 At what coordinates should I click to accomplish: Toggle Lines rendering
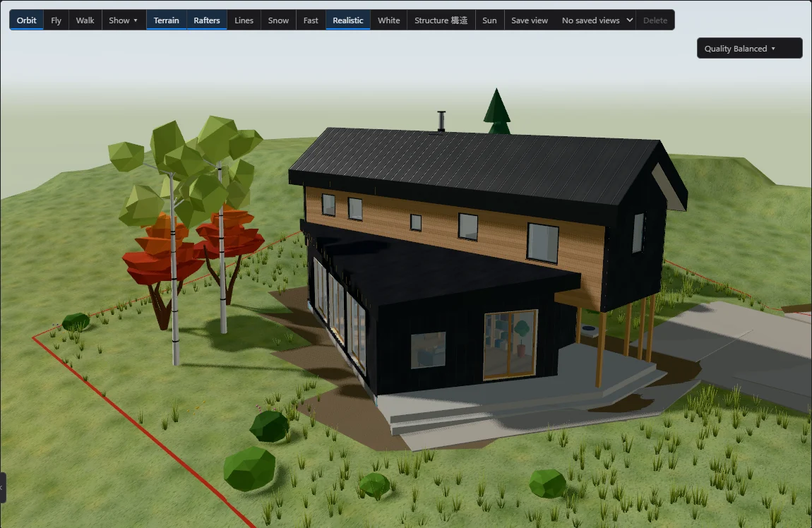[244, 20]
